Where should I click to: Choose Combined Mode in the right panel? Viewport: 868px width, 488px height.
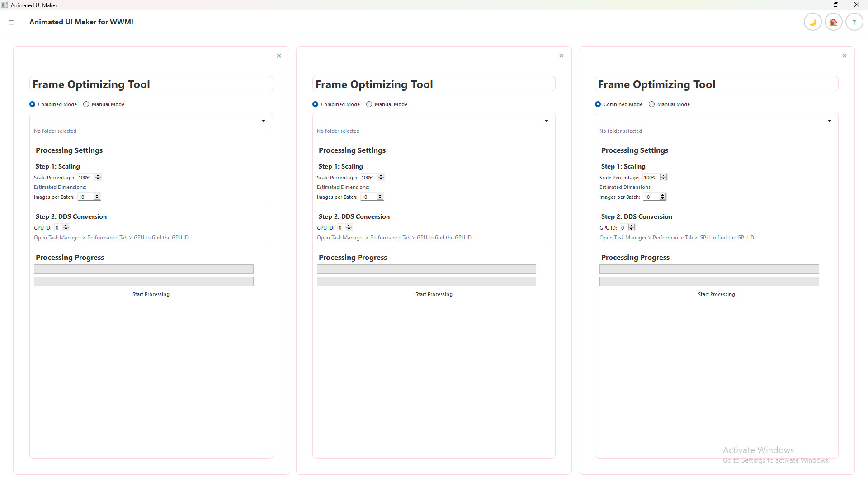point(598,104)
